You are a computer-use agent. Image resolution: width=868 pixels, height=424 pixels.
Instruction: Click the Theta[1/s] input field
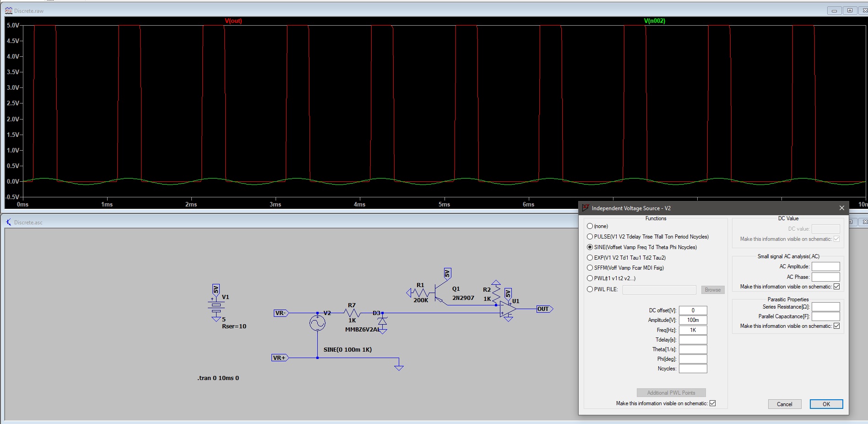tap(693, 349)
